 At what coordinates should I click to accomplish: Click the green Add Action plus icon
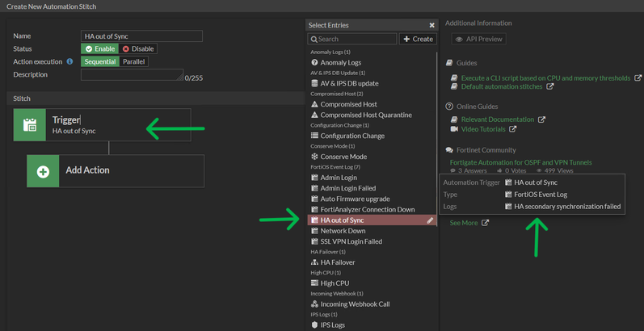tap(43, 171)
